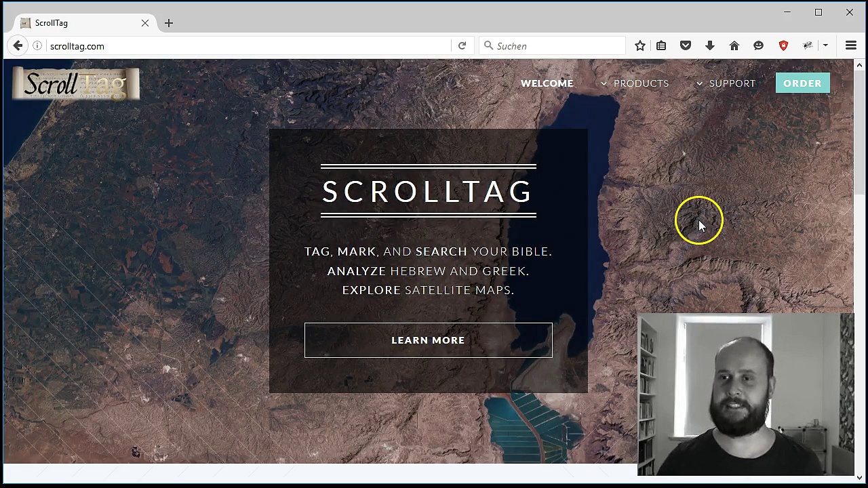This screenshot has height=488, width=868.
Task: Select the Welcome navigation item
Action: (x=547, y=83)
